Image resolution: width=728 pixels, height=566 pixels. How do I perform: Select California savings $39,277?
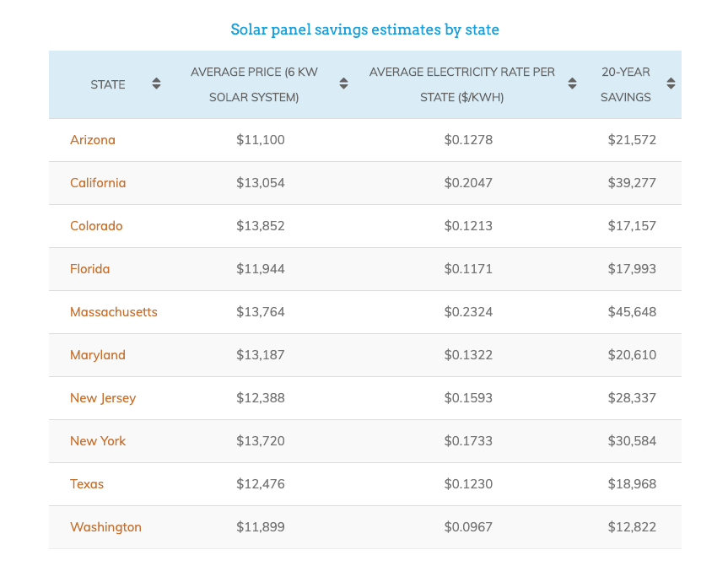tap(632, 183)
